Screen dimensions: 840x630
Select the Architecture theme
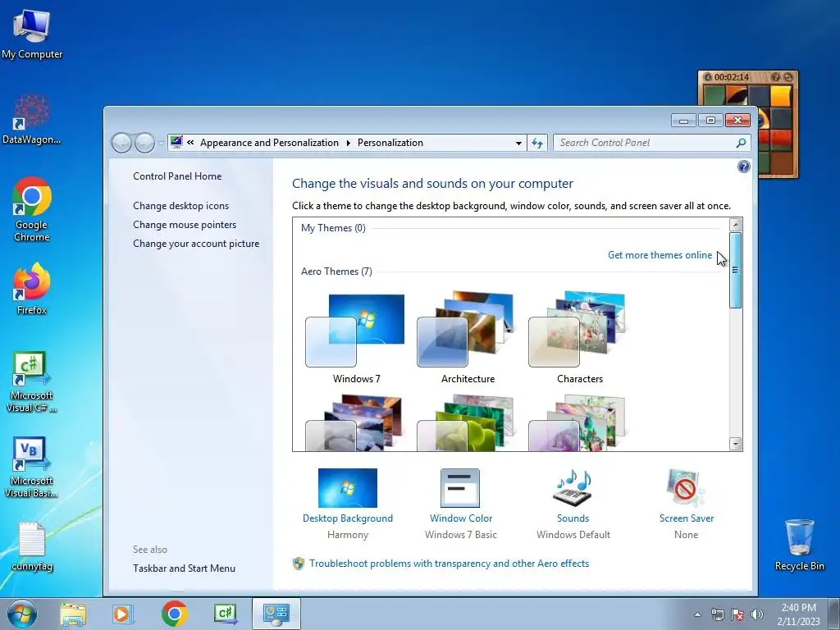pyautogui.click(x=468, y=339)
